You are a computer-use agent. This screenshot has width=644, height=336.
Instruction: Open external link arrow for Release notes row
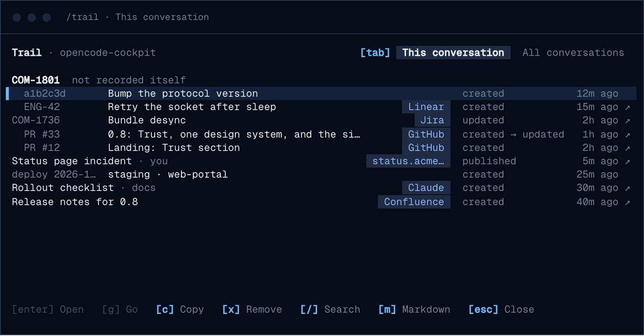click(628, 202)
